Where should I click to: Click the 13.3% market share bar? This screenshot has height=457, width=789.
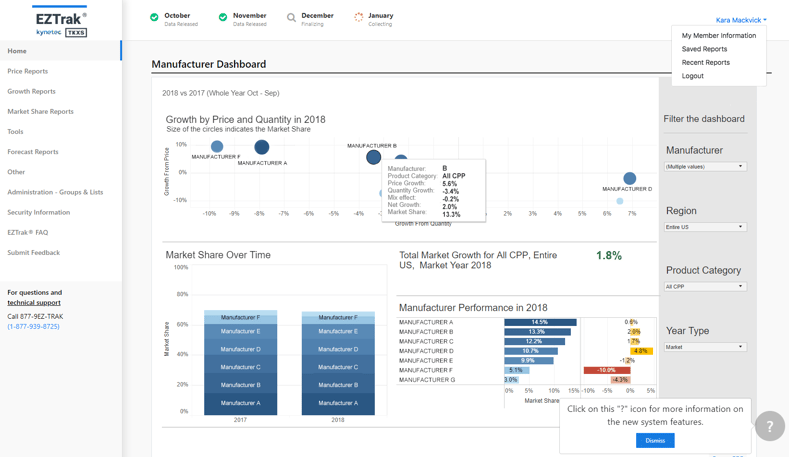tap(537, 332)
